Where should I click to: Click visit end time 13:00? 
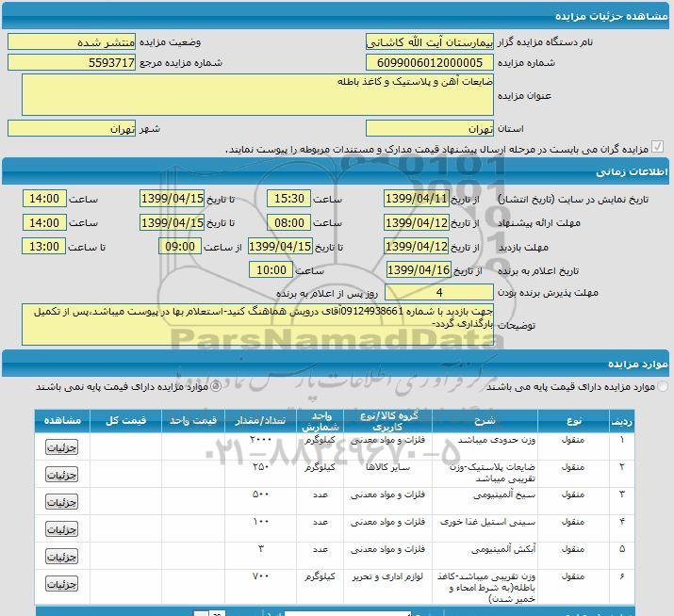44,246
